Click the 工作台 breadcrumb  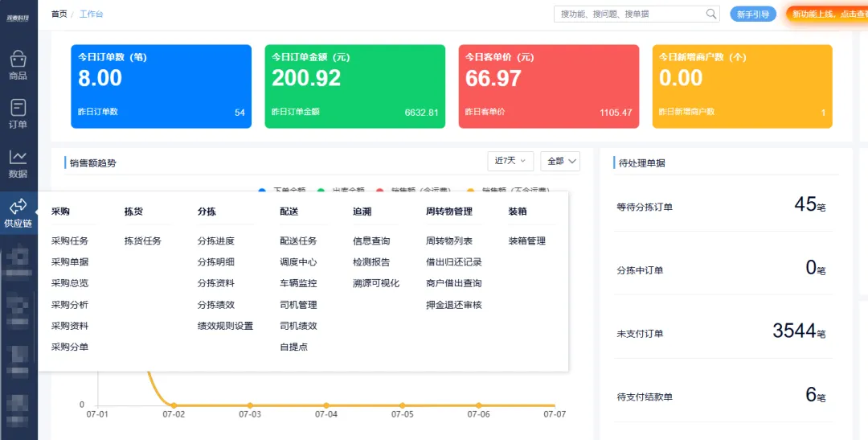coord(92,14)
